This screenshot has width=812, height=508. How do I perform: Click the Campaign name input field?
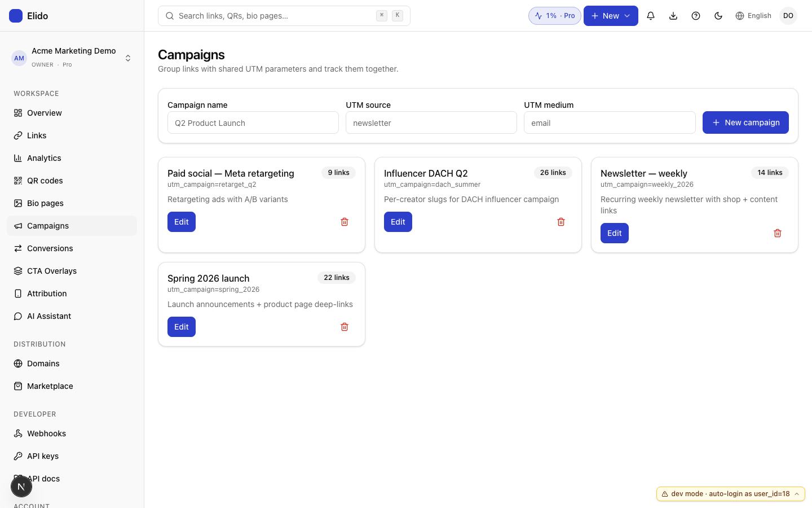coord(253,122)
